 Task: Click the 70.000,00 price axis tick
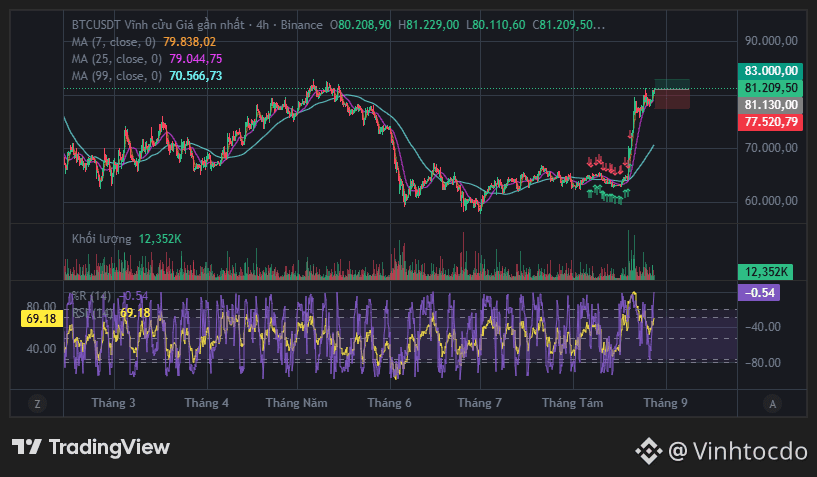(771, 148)
